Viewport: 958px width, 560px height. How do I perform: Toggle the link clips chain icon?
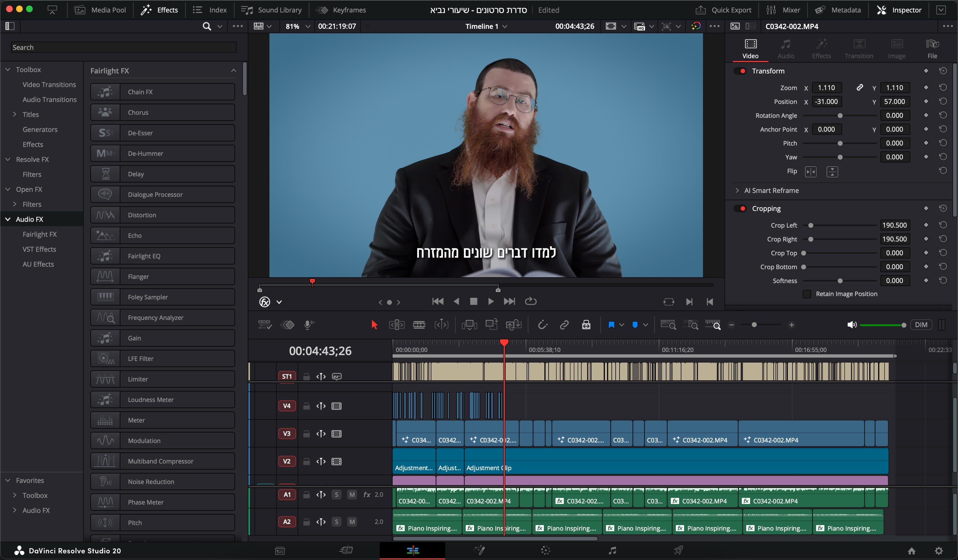click(564, 325)
